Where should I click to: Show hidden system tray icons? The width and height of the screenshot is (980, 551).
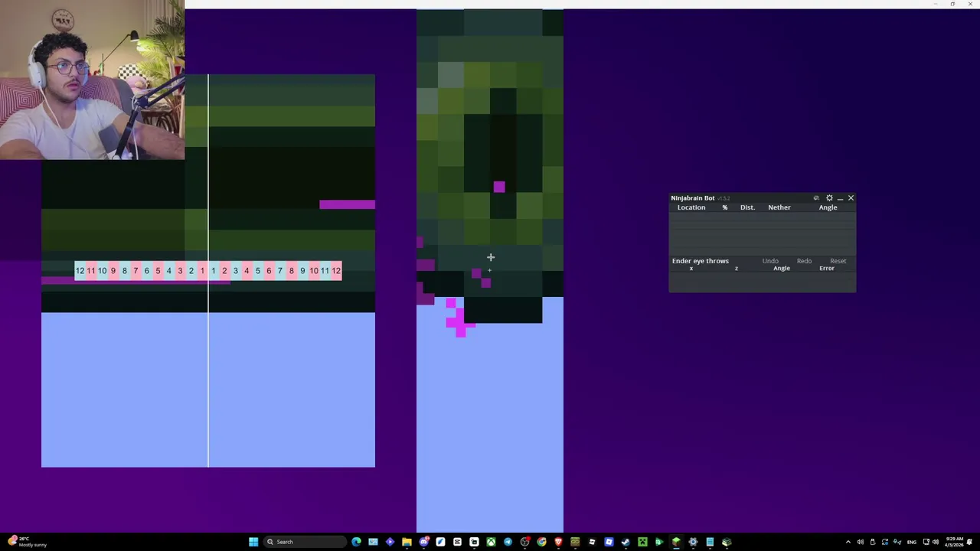pyautogui.click(x=848, y=542)
